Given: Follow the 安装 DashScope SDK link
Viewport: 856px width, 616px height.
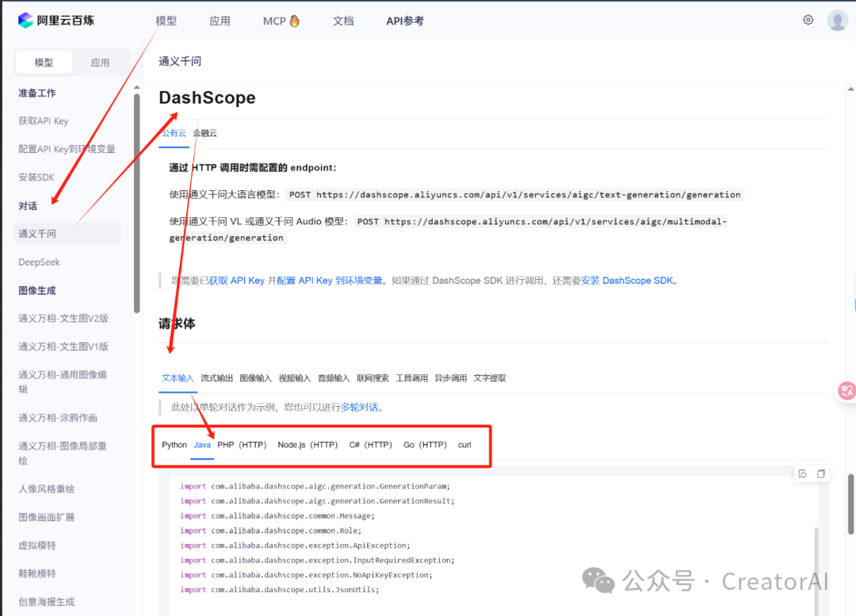Looking at the screenshot, I should [627, 280].
